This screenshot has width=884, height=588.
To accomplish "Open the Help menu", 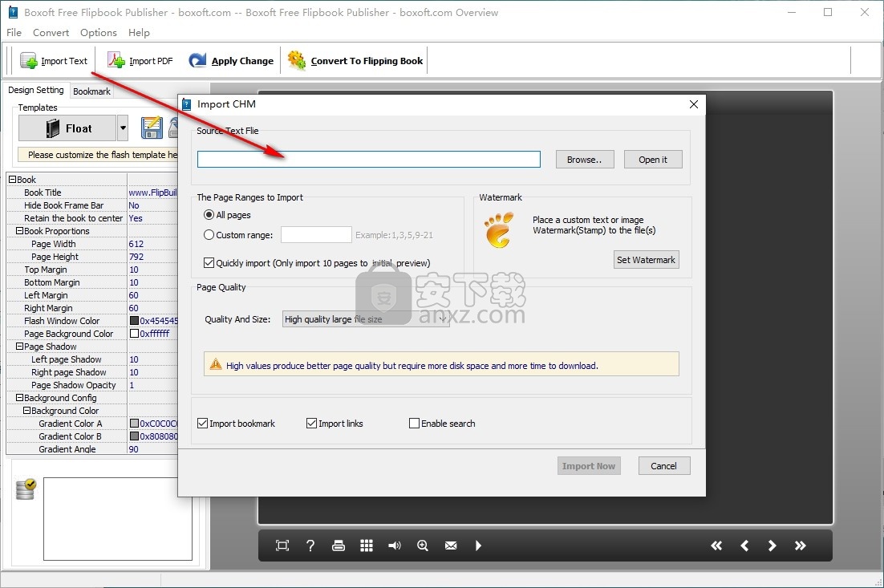I will click(139, 33).
